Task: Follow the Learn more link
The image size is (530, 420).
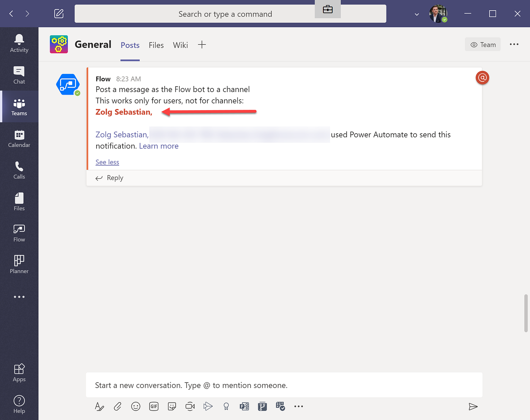Action: pyautogui.click(x=159, y=146)
